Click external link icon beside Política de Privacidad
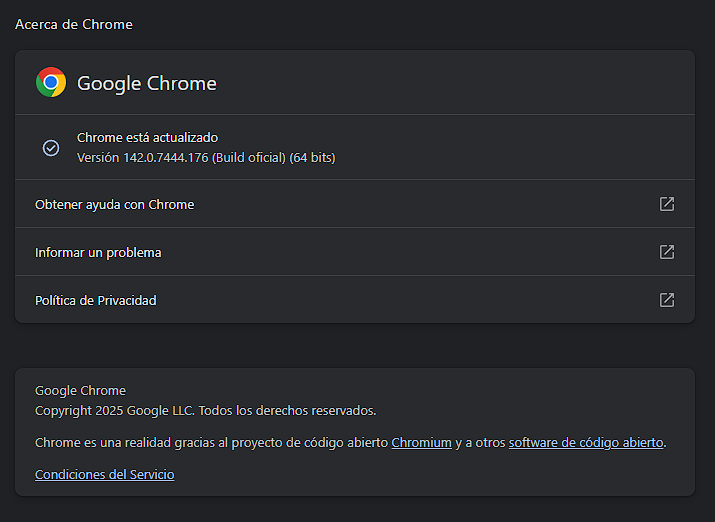The width and height of the screenshot is (715, 522). [x=667, y=300]
